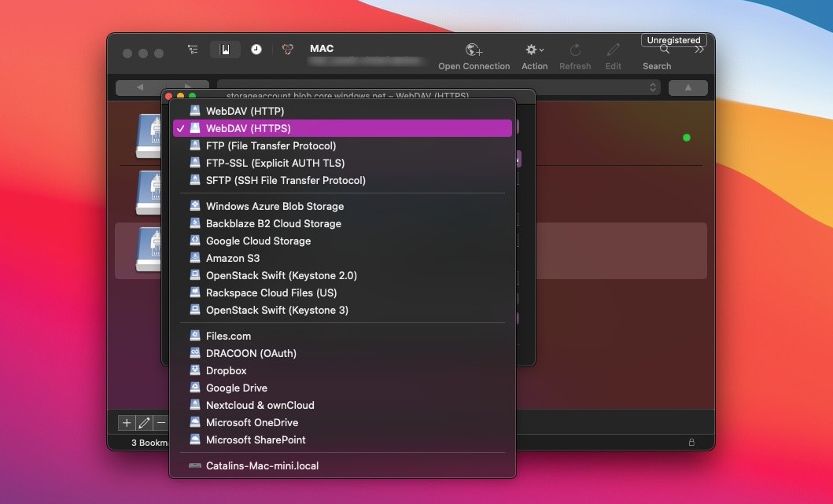The image size is (833, 504).
Task: Select Catalins-Mac-mini.local at list bottom
Action: pyautogui.click(x=262, y=465)
